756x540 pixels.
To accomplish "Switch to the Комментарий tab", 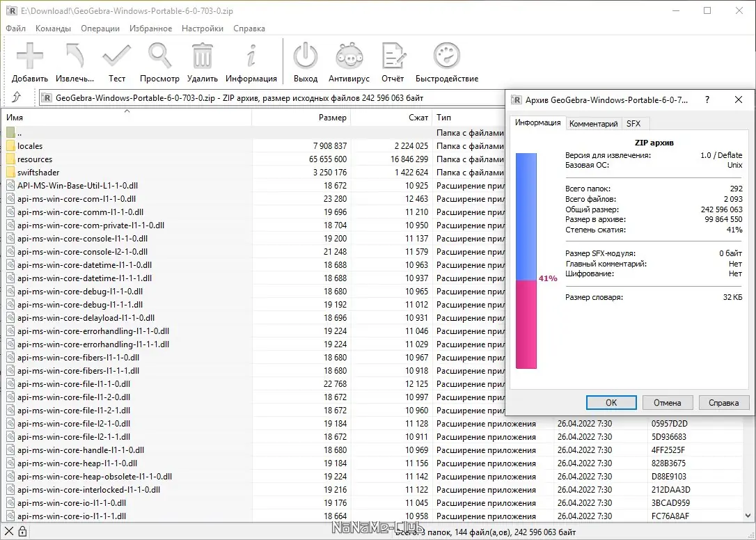I will tap(594, 124).
